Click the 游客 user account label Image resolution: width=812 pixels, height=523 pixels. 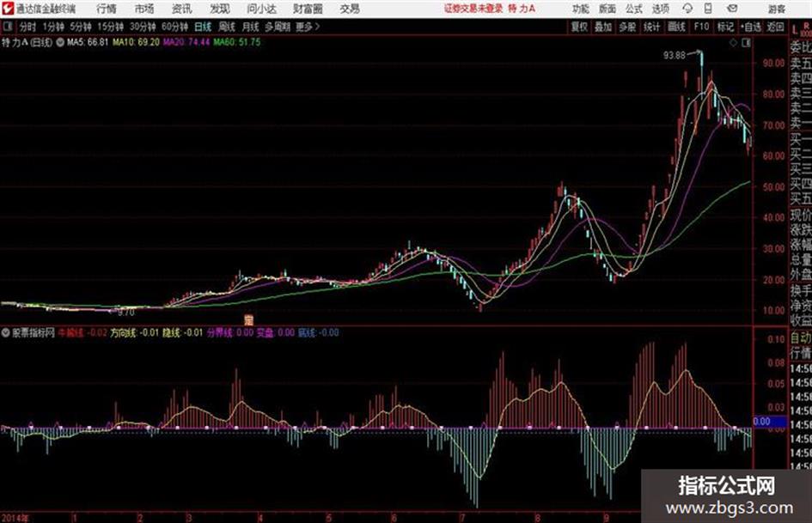pyautogui.click(x=777, y=9)
